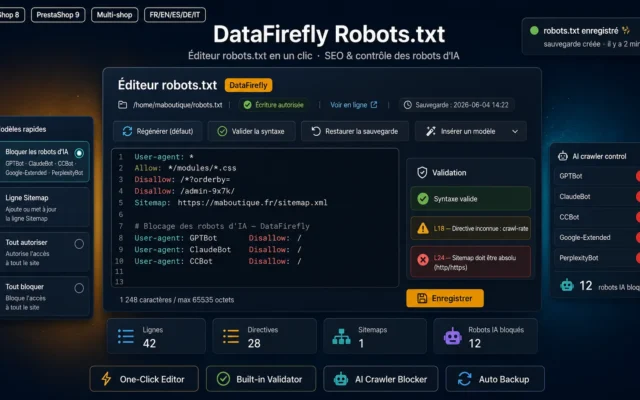Click the sync arrows icon on Auto Backup
The width and height of the screenshot is (640, 400).
[464, 379]
